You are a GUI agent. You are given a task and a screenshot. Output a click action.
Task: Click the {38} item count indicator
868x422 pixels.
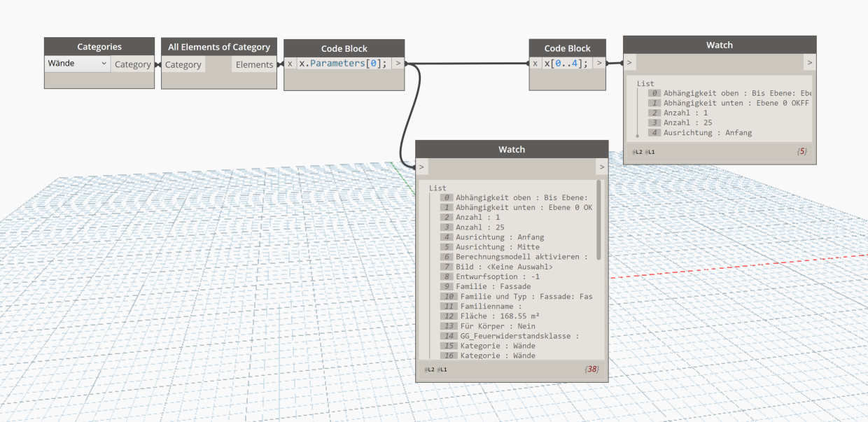593,369
